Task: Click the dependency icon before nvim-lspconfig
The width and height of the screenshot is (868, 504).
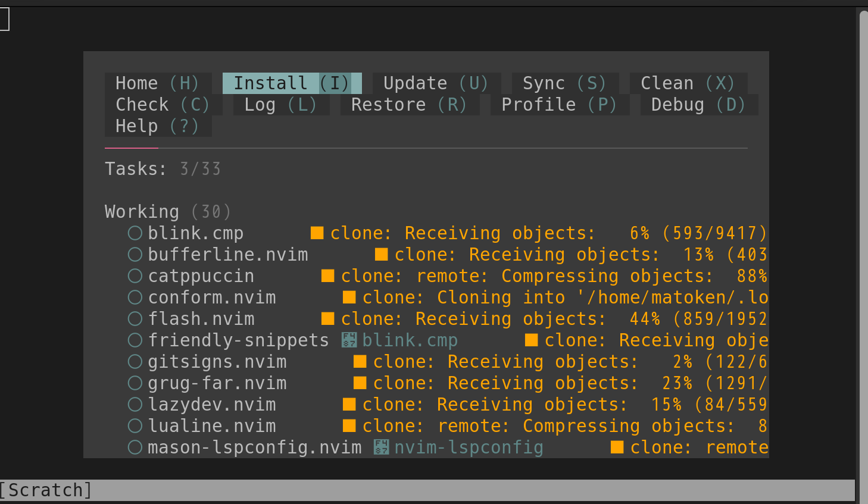Action: 381,447
